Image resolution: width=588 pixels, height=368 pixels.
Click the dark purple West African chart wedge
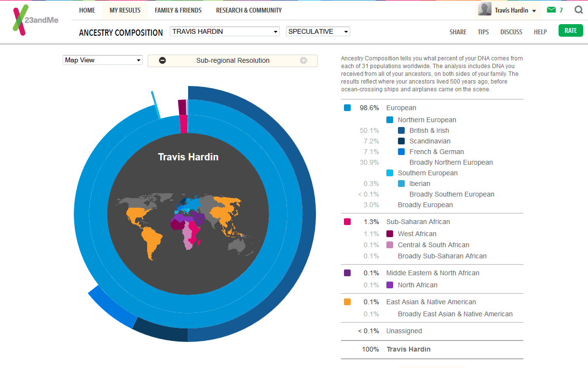[182, 107]
